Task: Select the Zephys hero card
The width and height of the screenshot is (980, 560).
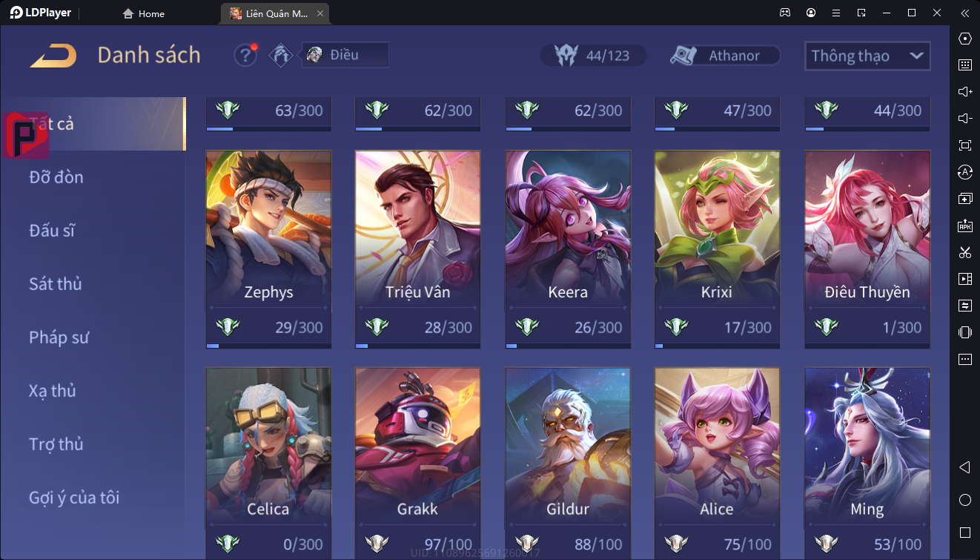Action: [x=268, y=249]
